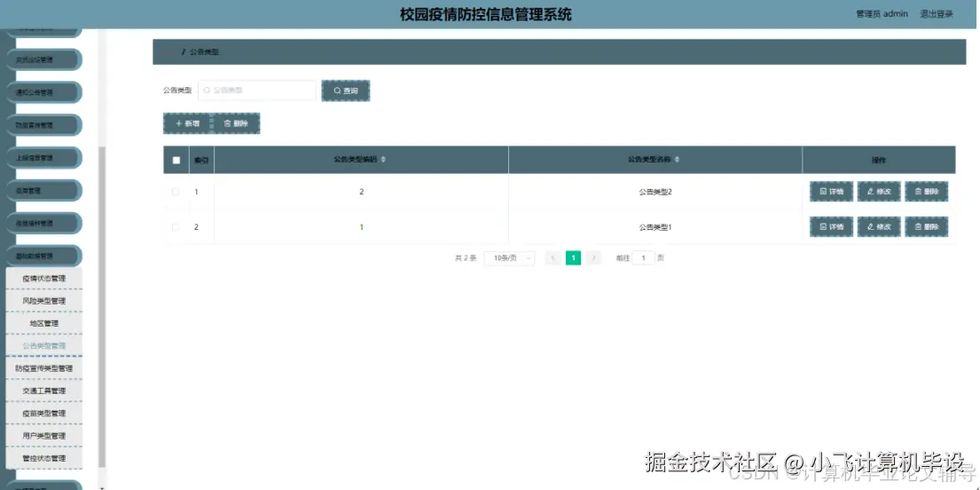Sort by 公告类型编码 column arrows
The height and width of the screenshot is (490, 980).
(x=383, y=160)
